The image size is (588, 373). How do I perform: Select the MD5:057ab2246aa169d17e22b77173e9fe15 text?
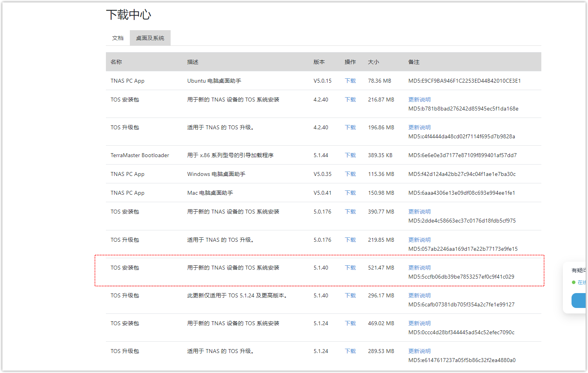tap(463, 249)
